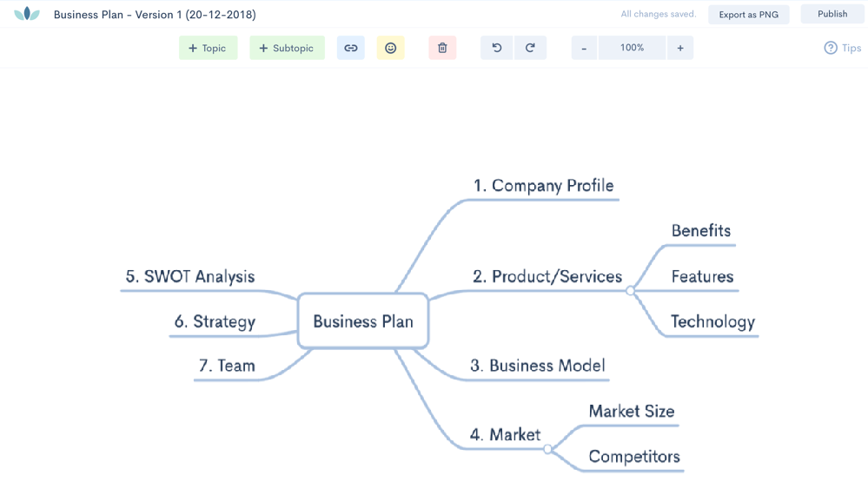
Task: Add a new Topic
Action: tap(208, 49)
